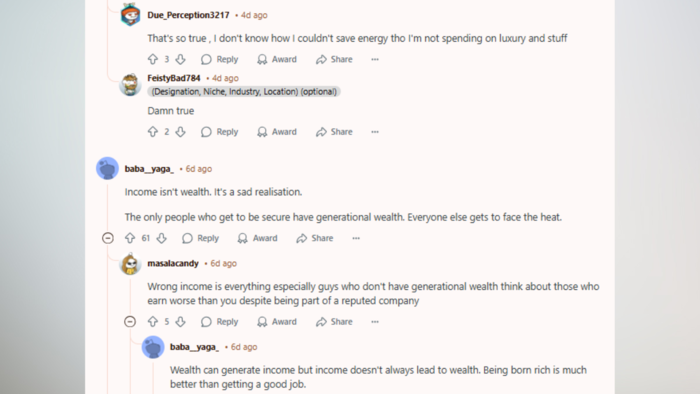Click FeistyBad784's designation flair tag
This screenshot has width=700, height=394.
244,91
